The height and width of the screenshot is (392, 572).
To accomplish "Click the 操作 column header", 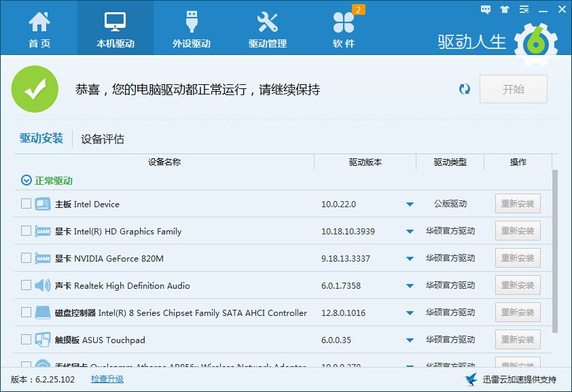I will pyautogui.click(x=518, y=162).
